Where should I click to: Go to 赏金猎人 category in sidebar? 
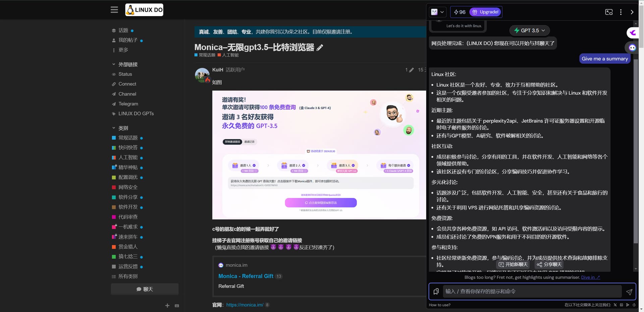[128, 247]
